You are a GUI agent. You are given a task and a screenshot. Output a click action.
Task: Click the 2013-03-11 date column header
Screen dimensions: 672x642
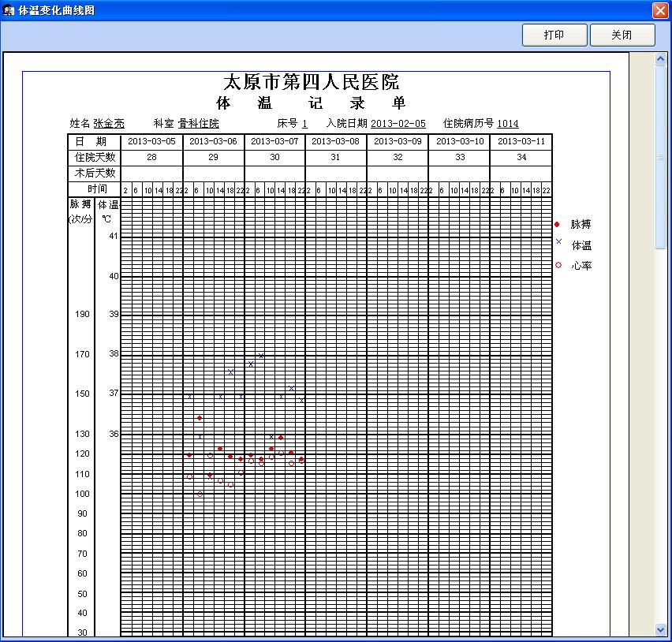(x=521, y=141)
